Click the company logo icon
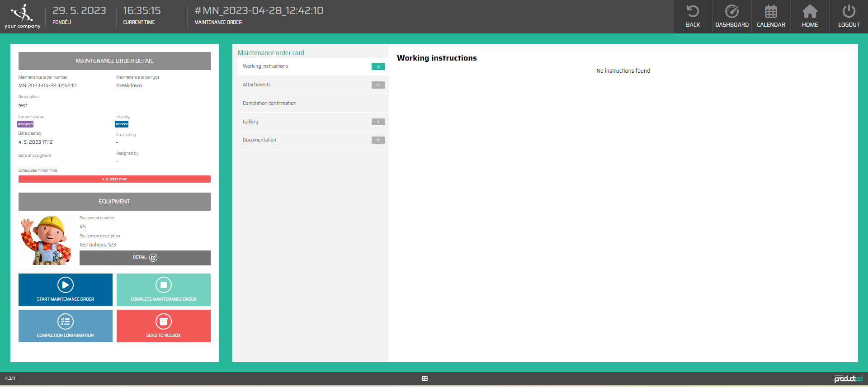The image size is (868, 387). (x=22, y=14)
